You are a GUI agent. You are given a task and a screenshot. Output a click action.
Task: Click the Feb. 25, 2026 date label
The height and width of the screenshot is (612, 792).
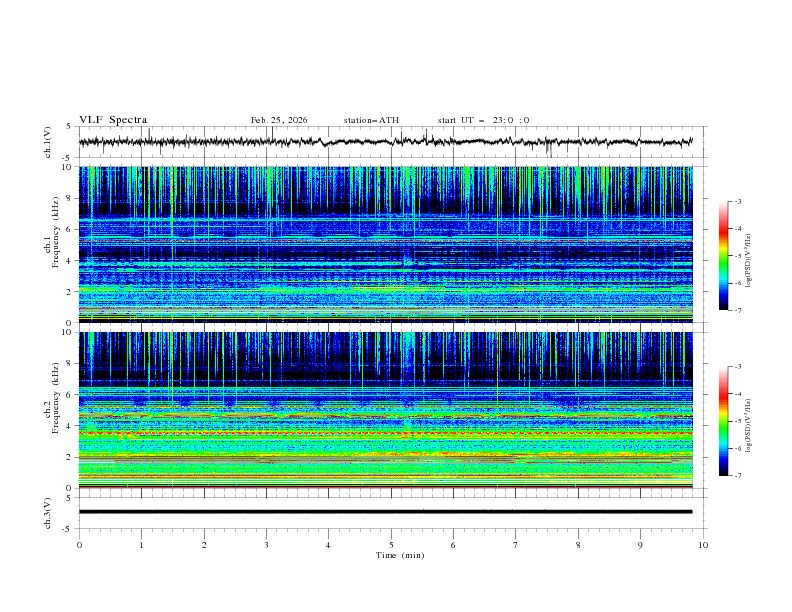coord(279,120)
